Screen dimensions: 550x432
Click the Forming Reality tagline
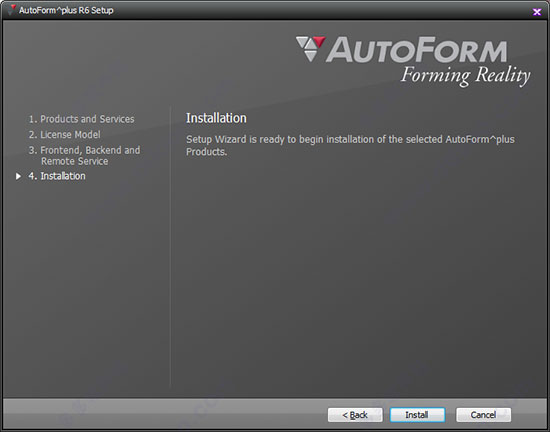[465, 75]
